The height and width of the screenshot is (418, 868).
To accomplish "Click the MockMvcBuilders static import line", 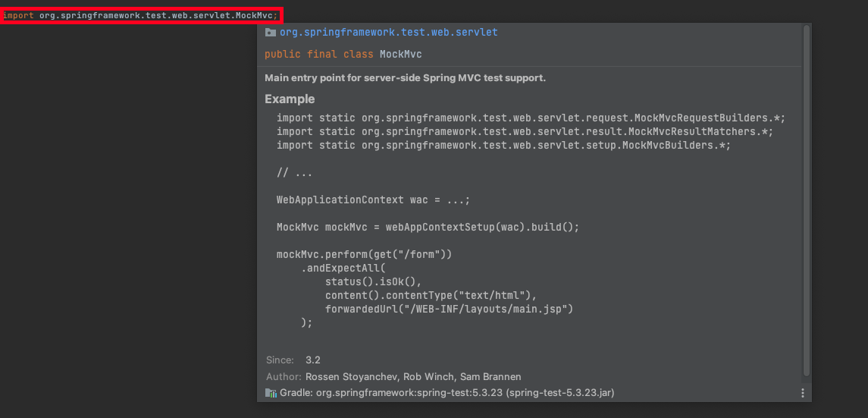I will (x=504, y=145).
